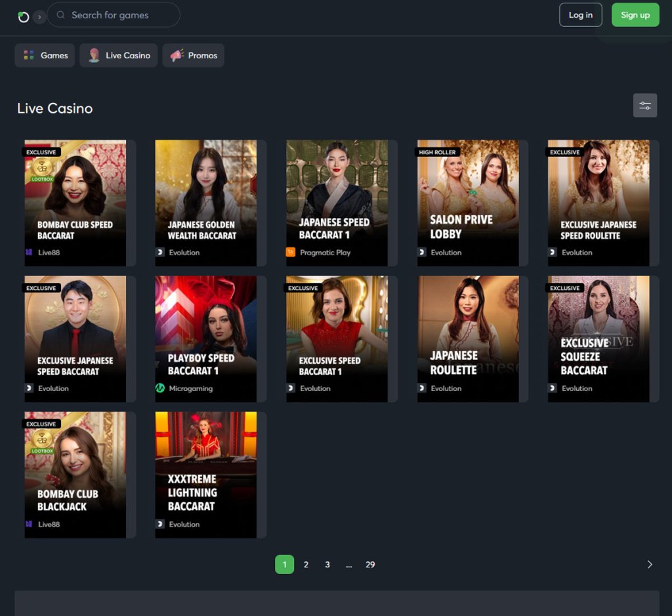The image size is (672, 616).
Task: Go to next page using right arrow
Action: coord(650,565)
